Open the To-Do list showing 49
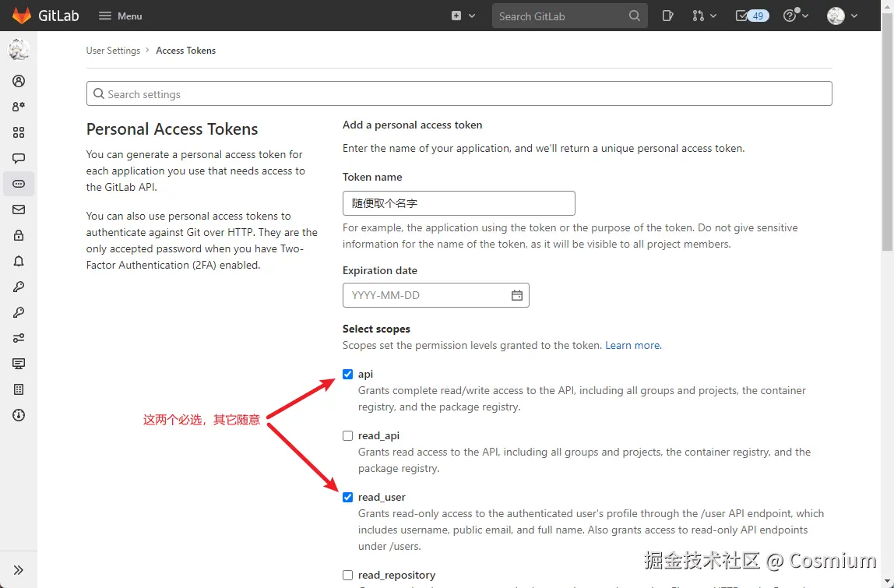This screenshot has width=894, height=588. pos(752,16)
